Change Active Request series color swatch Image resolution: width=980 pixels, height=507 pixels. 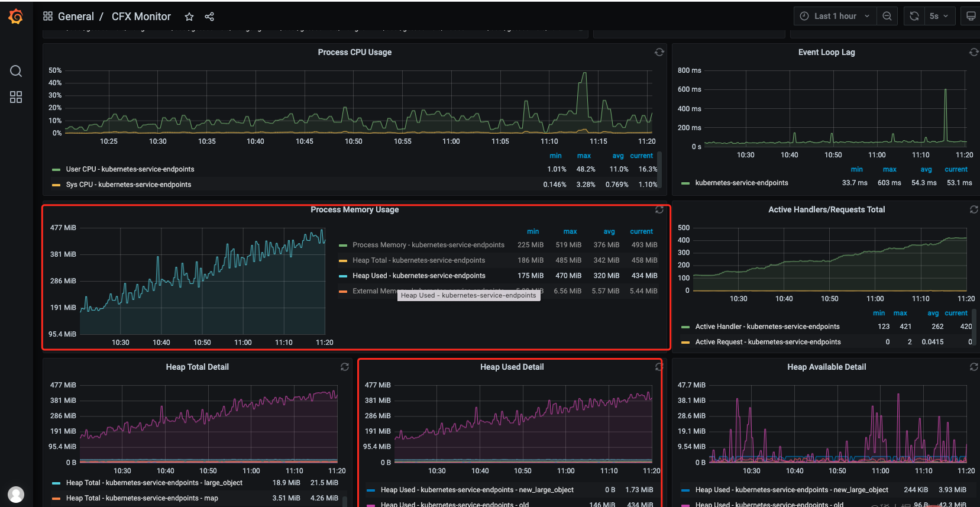coord(685,343)
